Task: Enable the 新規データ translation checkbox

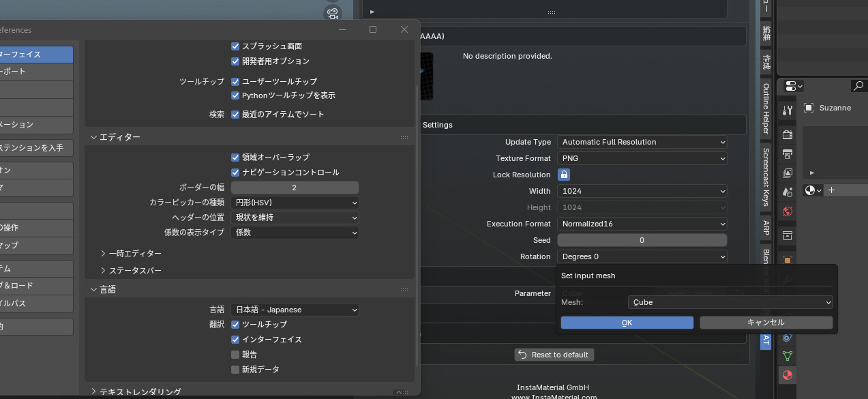Action: coord(235,370)
